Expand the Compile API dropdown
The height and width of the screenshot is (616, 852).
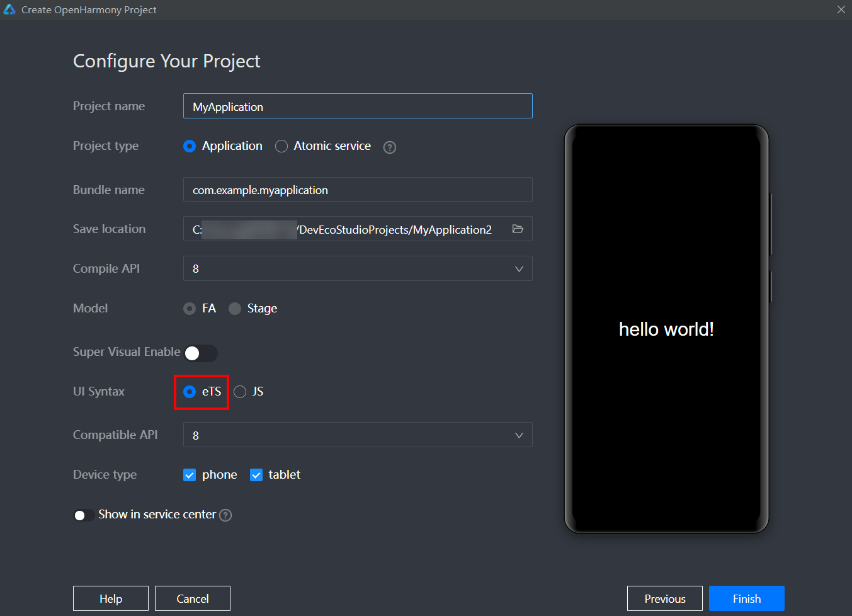358,268
